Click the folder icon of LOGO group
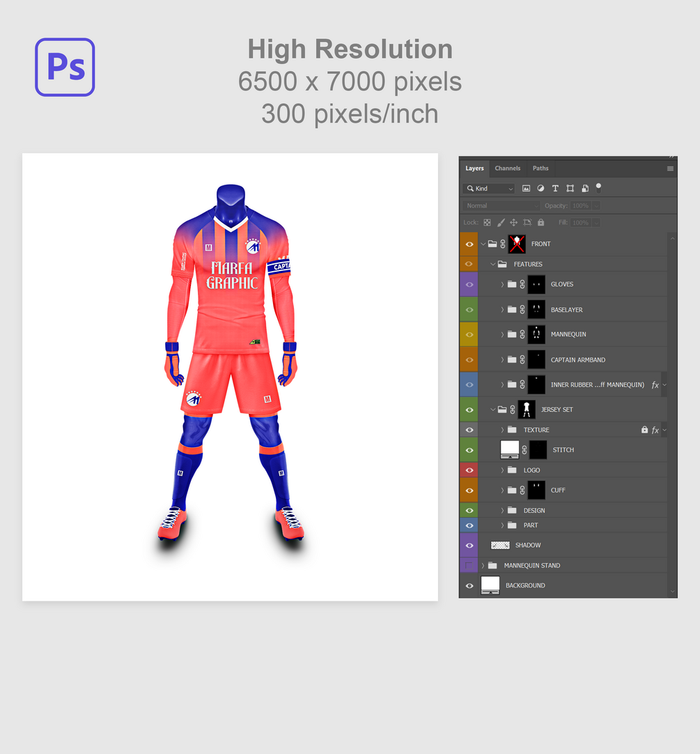This screenshot has width=700, height=754. point(512,470)
